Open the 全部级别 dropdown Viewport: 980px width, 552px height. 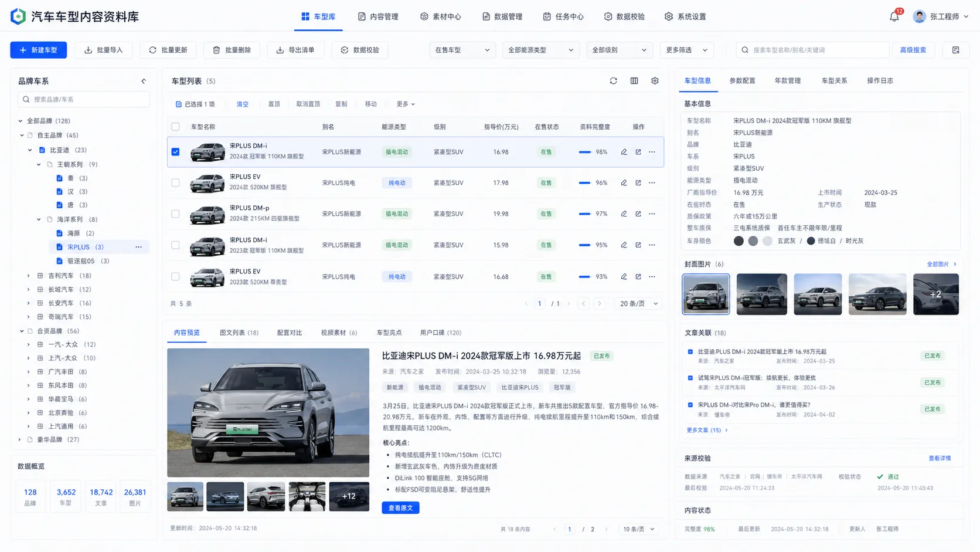point(620,50)
